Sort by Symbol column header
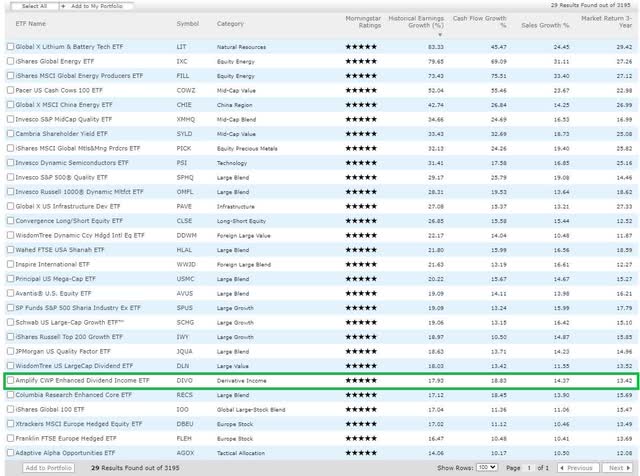 coord(188,24)
